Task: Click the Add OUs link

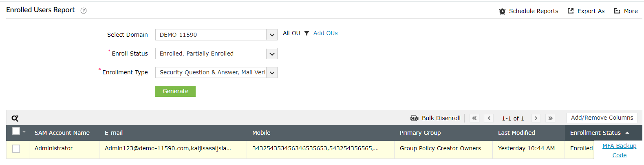Action: click(325, 33)
